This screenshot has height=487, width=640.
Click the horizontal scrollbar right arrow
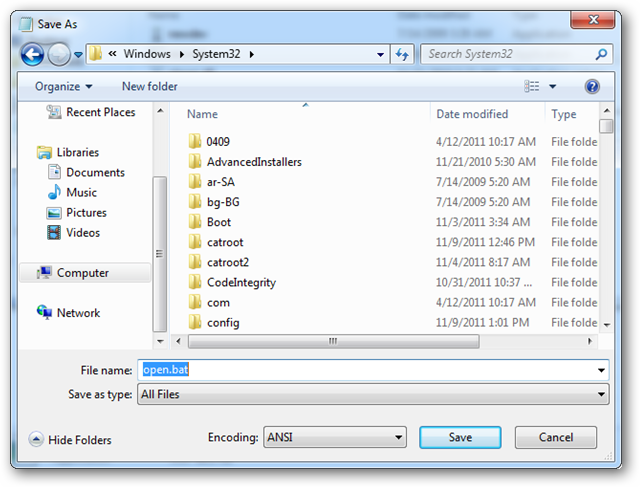(590, 341)
